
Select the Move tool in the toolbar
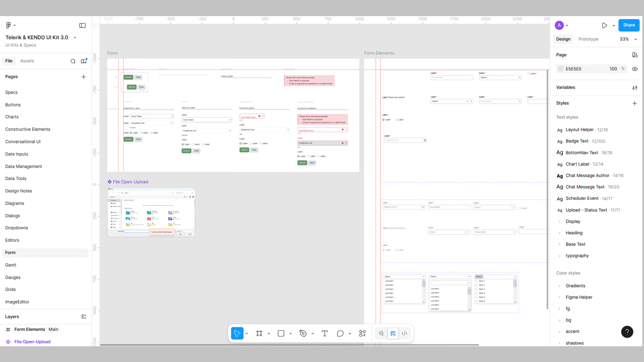[x=237, y=333]
